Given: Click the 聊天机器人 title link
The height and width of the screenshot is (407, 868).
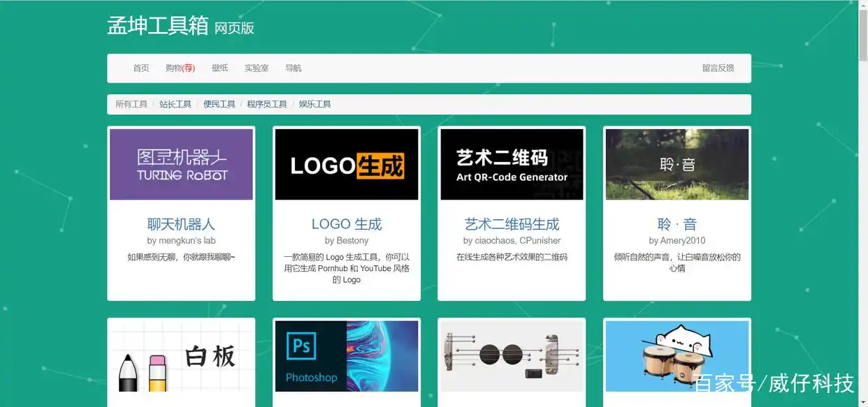Looking at the screenshot, I should point(181,223).
